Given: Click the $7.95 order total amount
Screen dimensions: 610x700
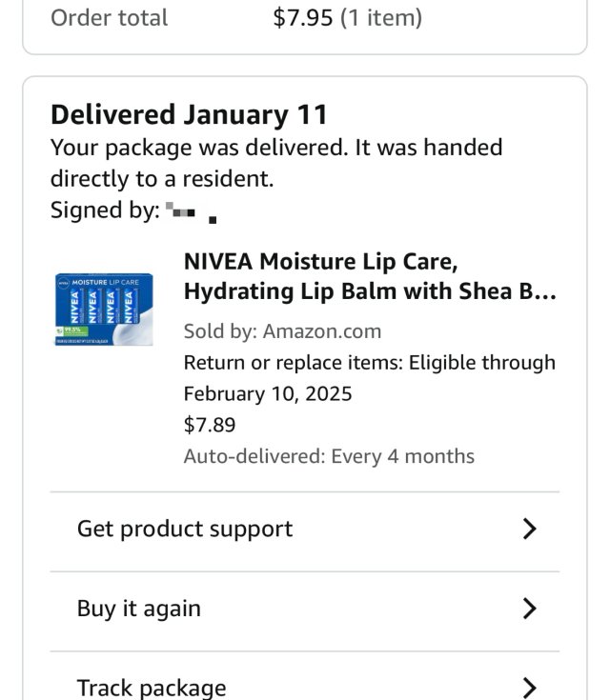Looking at the screenshot, I should (x=303, y=18).
